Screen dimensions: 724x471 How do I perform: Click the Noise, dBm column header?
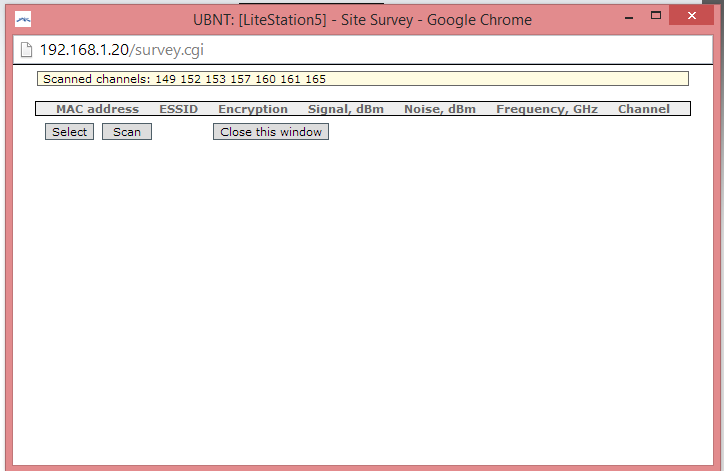coord(439,109)
